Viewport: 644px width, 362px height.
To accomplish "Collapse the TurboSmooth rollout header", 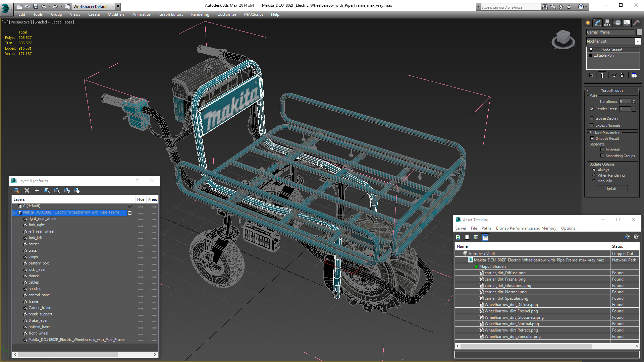I will 612,90.
